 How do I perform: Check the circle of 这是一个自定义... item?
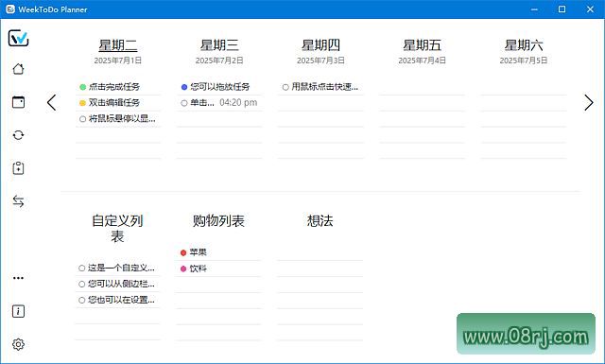(x=82, y=268)
